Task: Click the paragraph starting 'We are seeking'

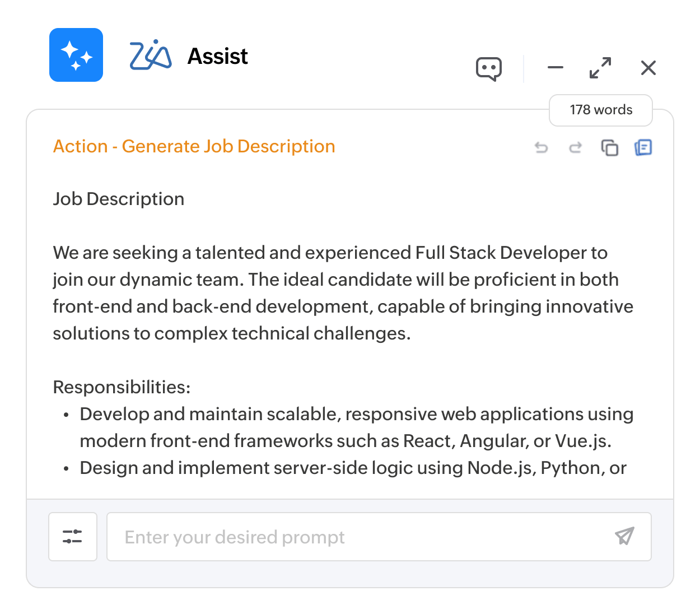Action: pyautogui.click(x=343, y=293)
